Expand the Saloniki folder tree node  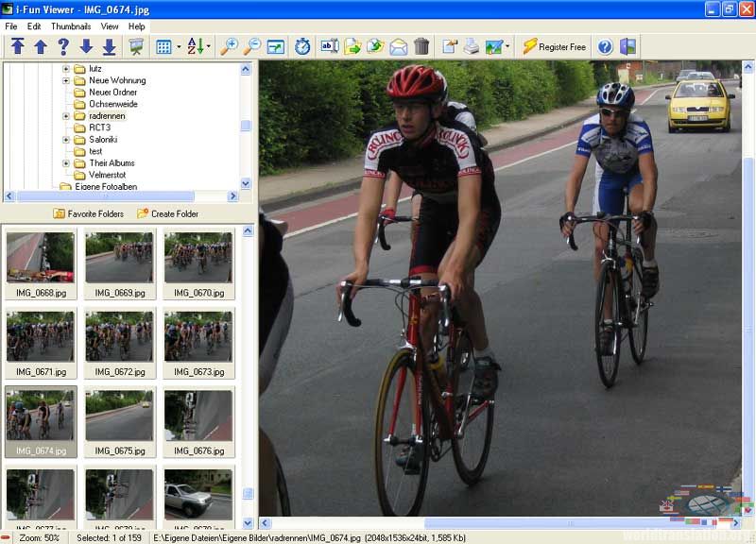66,140
